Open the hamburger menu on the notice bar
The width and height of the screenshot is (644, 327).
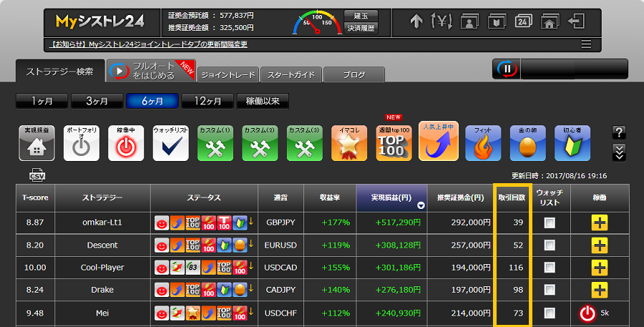[x=586, y=44]
